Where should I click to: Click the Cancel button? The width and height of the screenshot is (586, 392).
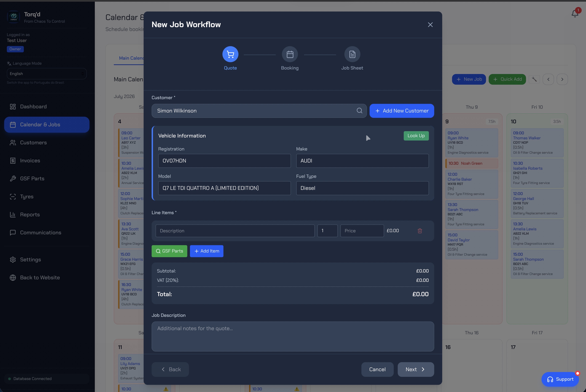(377, 369)
